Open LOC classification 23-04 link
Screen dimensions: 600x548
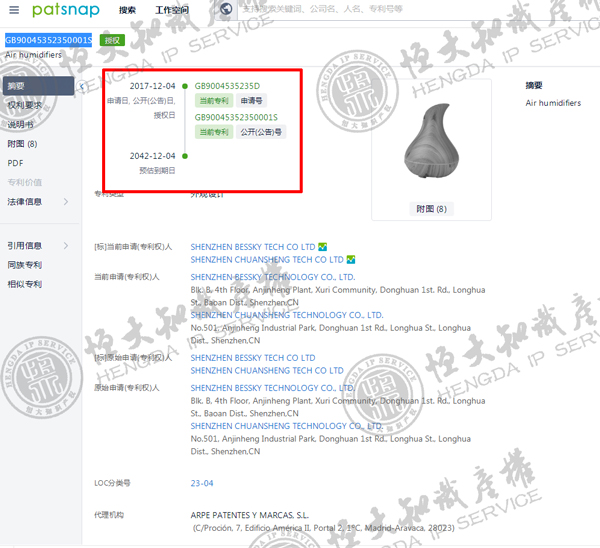click(x=202, y=483)
